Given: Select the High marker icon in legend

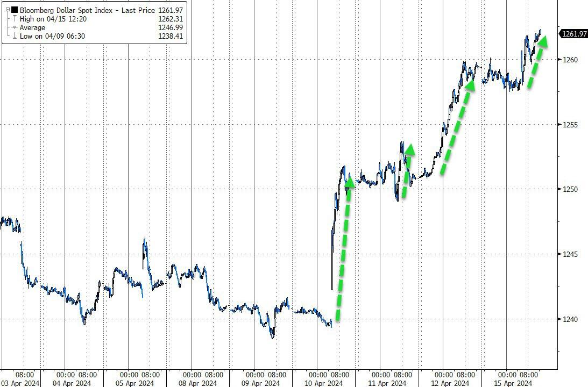Looking at the screenshot, I should (x=15, y=19).
